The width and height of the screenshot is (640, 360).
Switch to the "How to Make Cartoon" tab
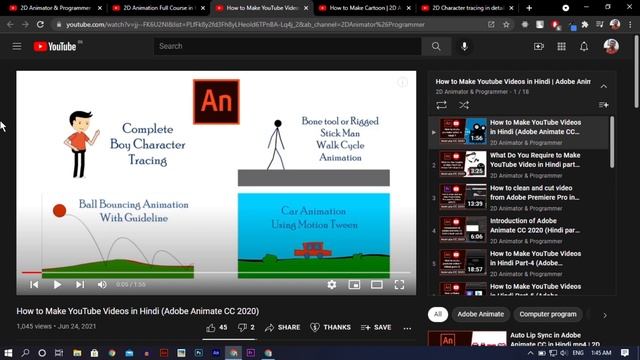click(364, 8)
